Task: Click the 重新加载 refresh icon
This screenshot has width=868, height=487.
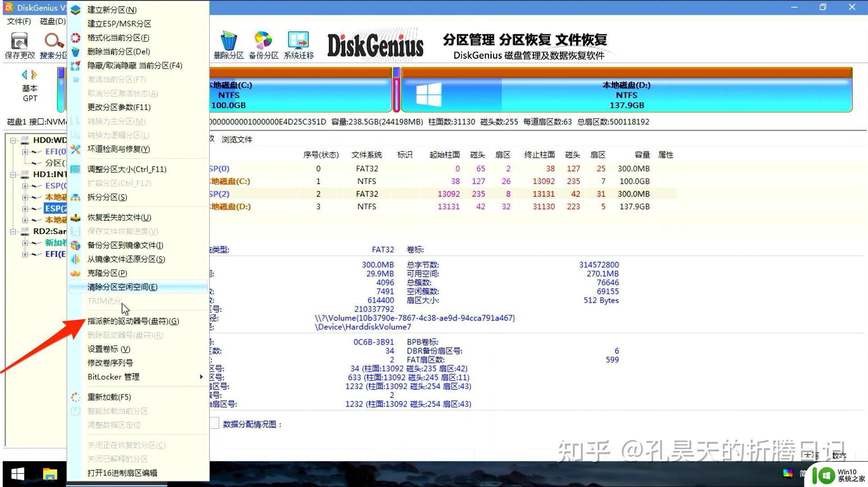Action: pos(75,397)
